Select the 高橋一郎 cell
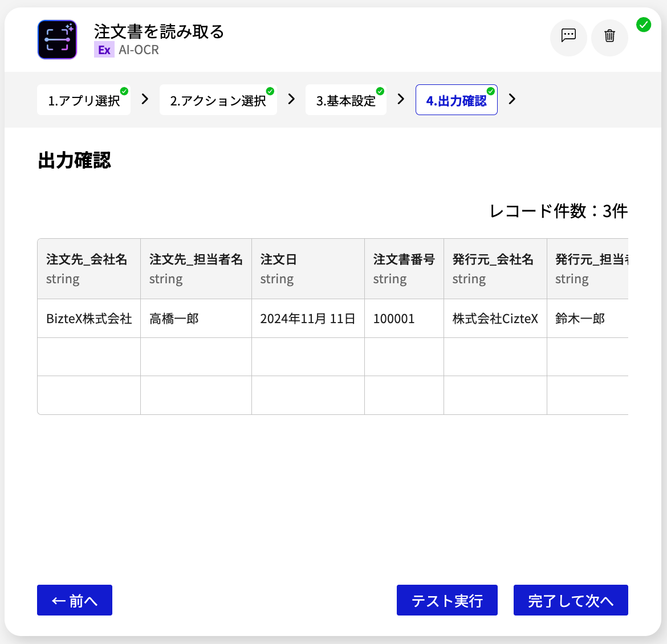The height and width of the screenshot is (644, 667). coord(196,319)
